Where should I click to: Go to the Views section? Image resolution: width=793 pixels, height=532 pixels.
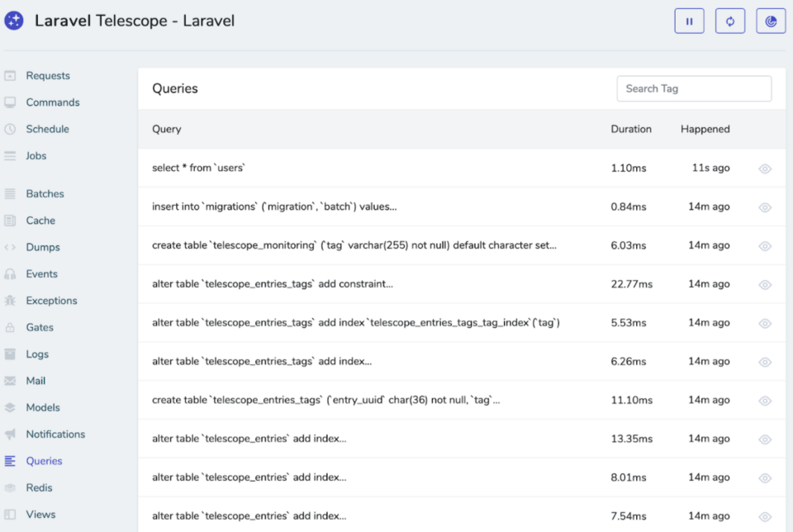tap(40, 515)
